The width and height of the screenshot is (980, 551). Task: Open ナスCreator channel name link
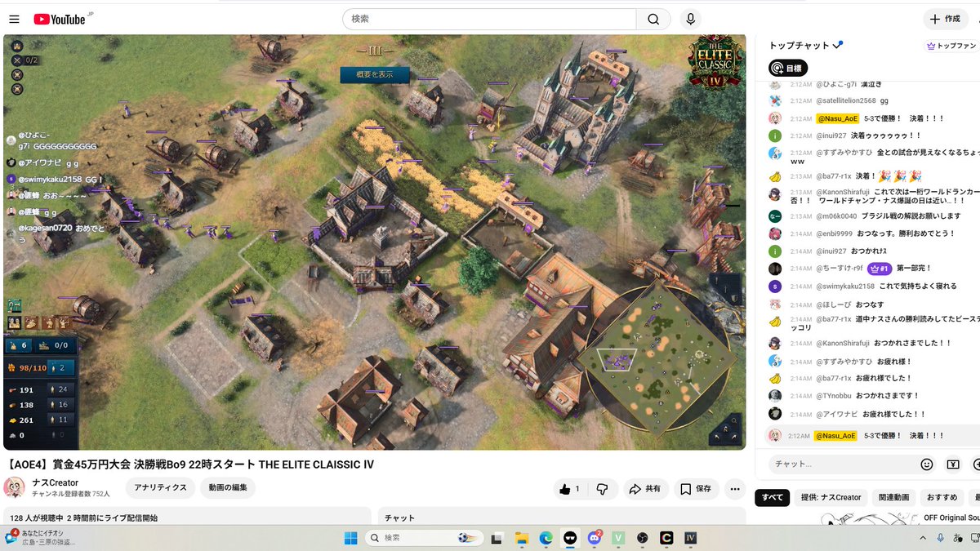[x=56, y=482]
